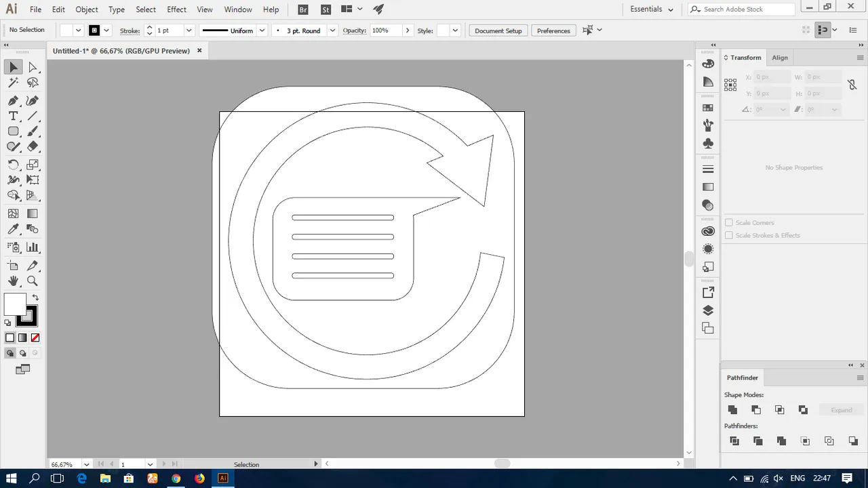Click the Unite shape mode icon

coord(732,410)
